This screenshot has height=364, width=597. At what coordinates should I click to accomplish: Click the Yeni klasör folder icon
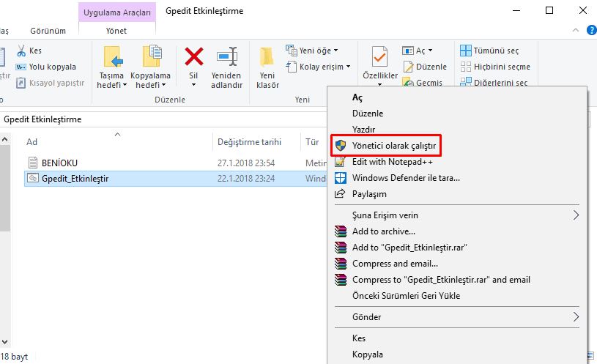tap(267, 57)
